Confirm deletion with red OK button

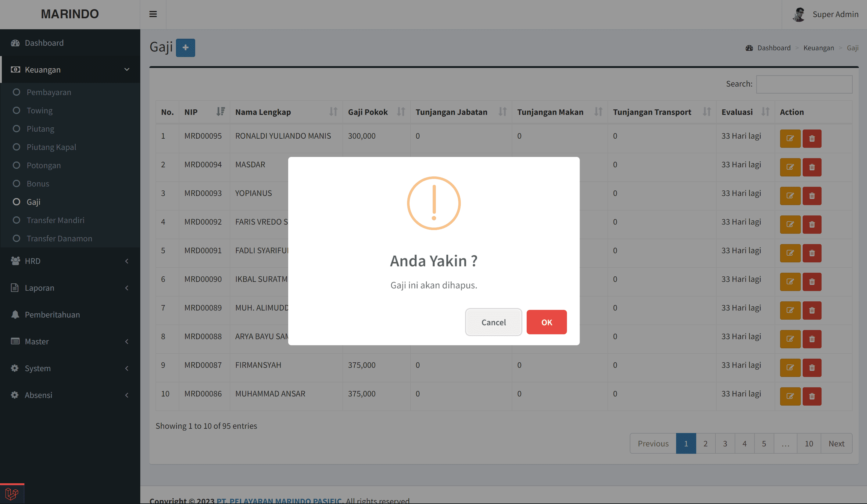point(546,322)
